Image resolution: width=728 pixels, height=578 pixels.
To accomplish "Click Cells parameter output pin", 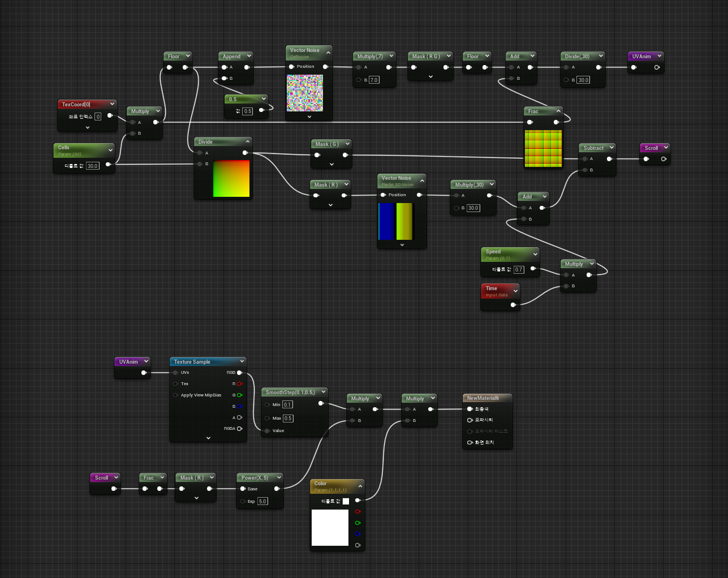I will pyautogui.click(x=108, y=165).
